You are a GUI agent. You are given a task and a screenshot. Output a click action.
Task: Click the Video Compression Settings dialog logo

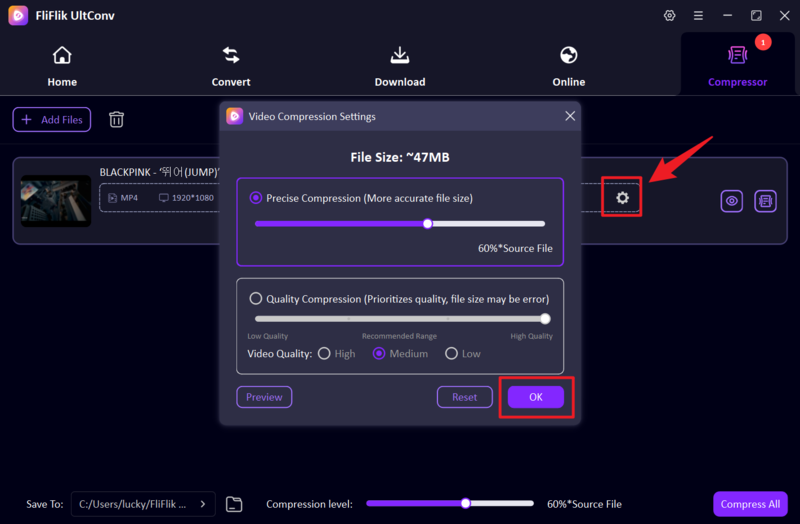coord(235,116)
